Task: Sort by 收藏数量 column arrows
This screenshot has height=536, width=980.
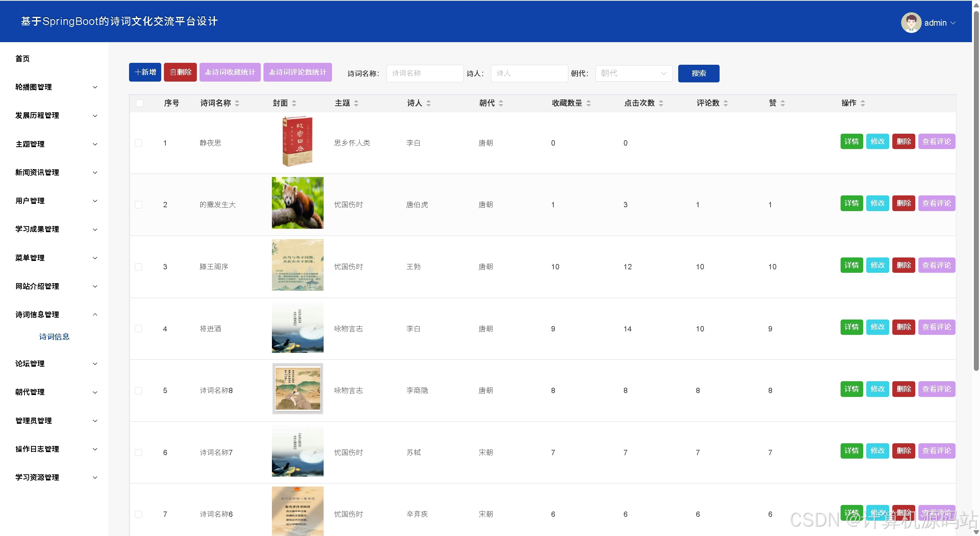Action: coord(589,103)
